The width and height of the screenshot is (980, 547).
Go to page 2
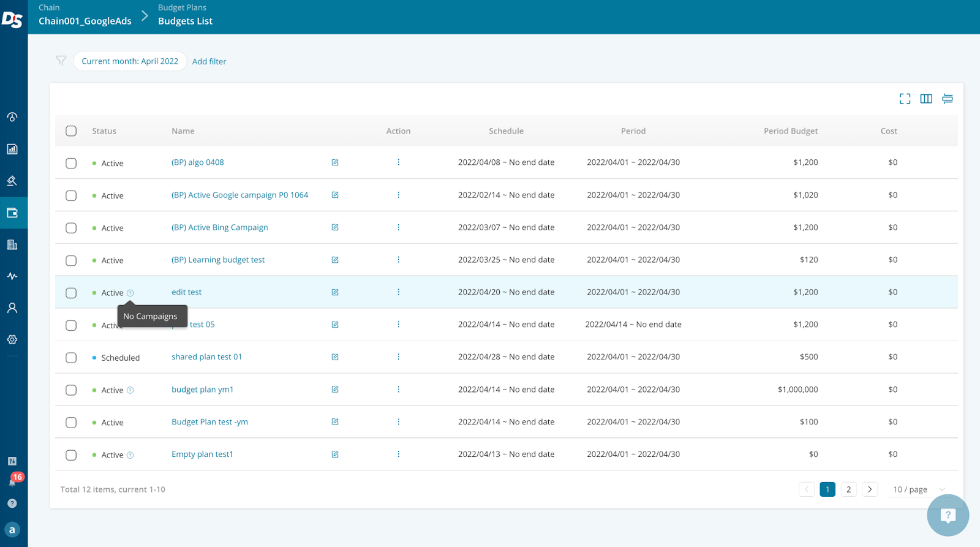point(848,489)
